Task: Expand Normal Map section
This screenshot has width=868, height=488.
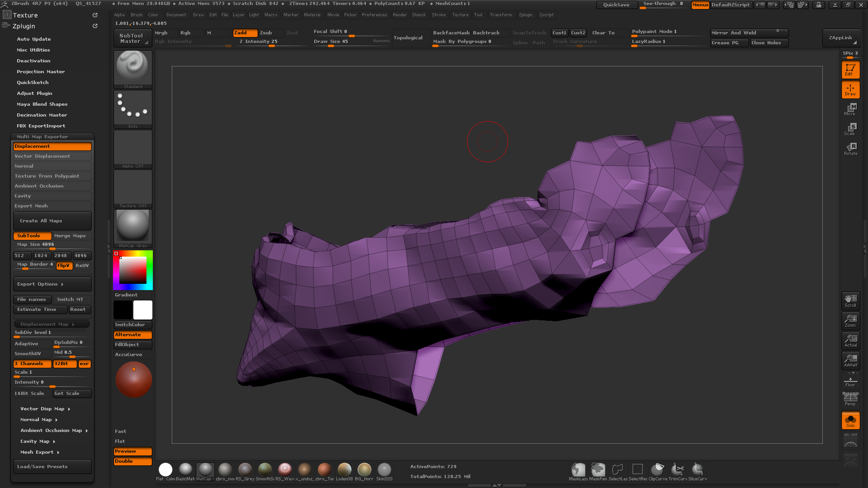Action: [x=39, y=420]
